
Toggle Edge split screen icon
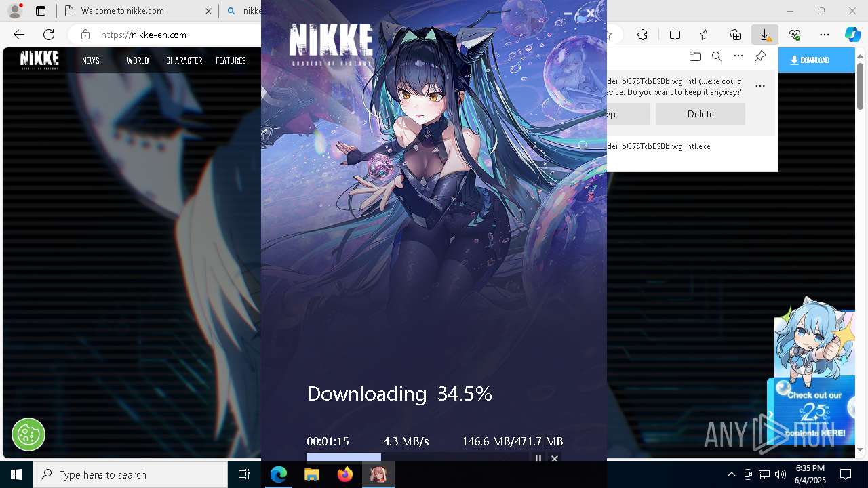tap(675, 35)
